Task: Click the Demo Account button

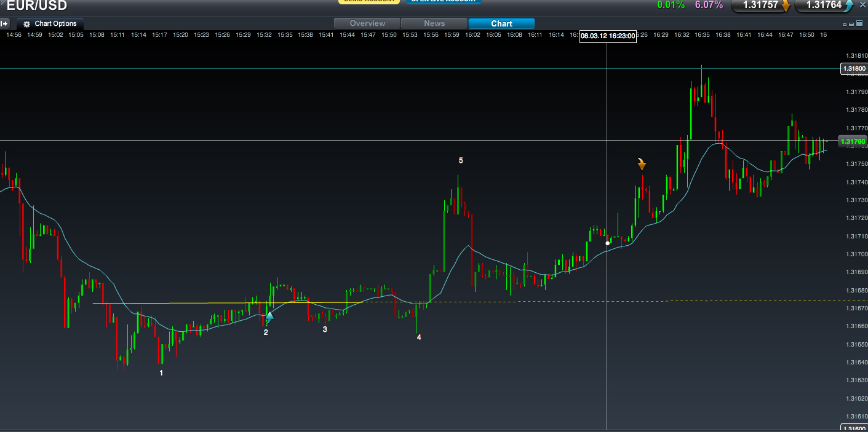Action: click(x=369, y=1)
